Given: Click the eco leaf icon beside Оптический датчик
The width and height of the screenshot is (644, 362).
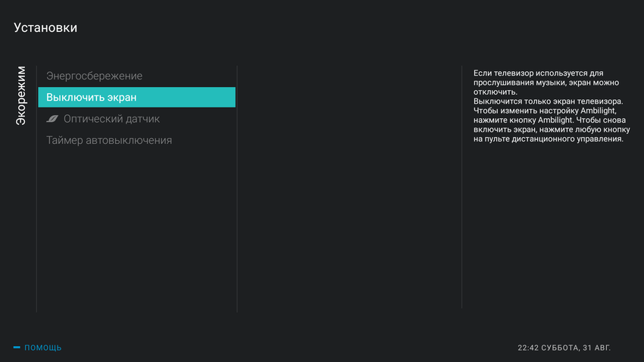Looking at the screenshot, I should click(52, 119).
